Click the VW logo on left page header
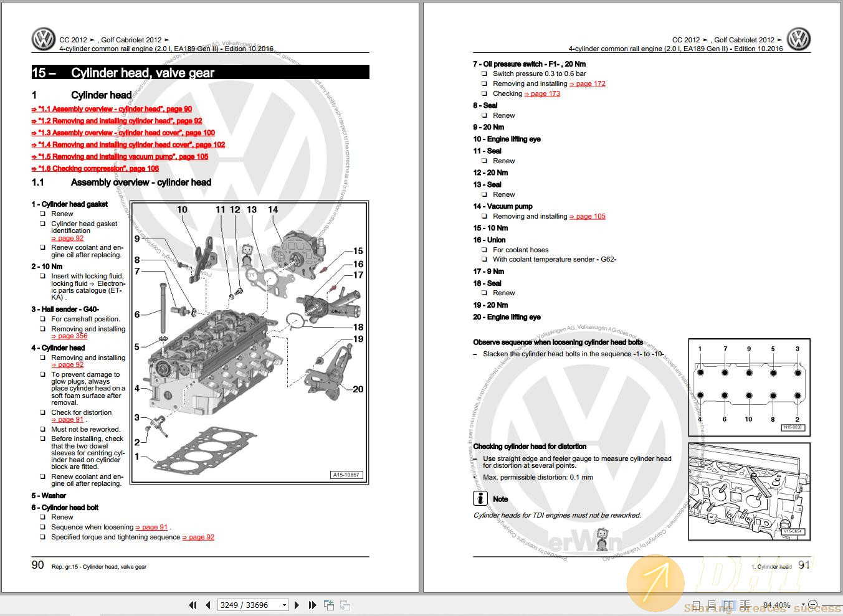843x616 pixels. pos(44,39)
